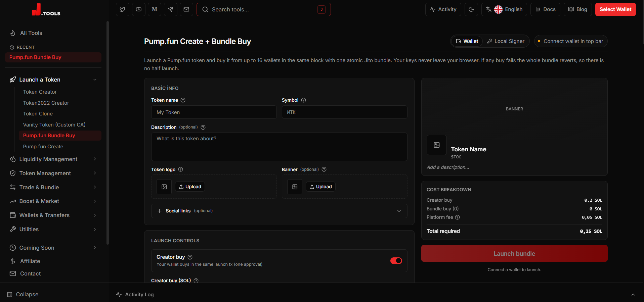Open the Docs page

tap(545, 9)
